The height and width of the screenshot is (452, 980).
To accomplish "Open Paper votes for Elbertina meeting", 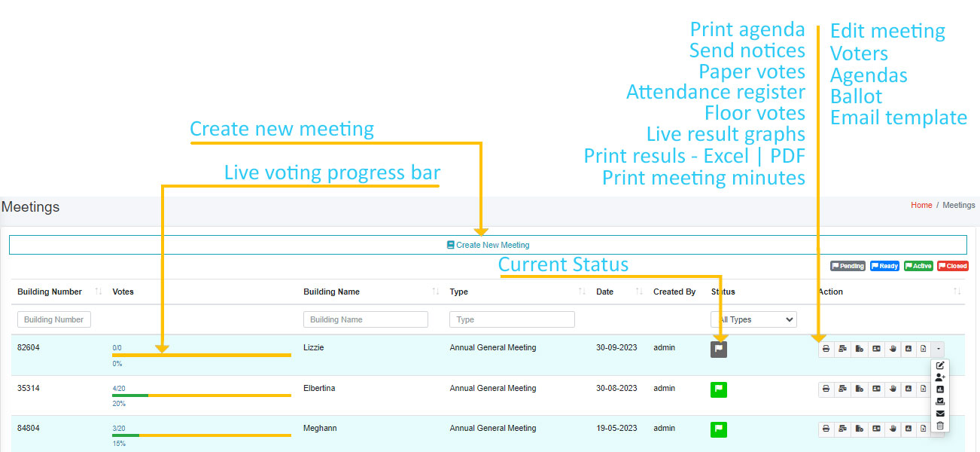I will pyautogui.click(x=860, y=389).
